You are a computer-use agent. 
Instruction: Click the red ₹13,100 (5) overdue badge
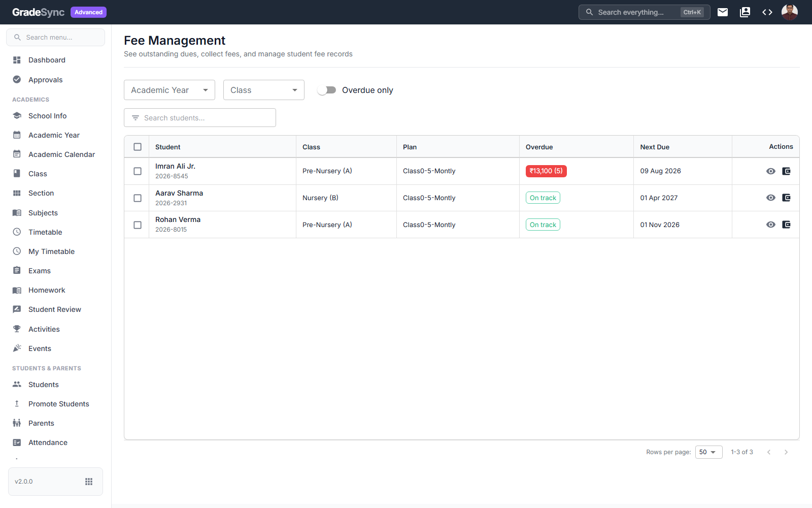[x=546, y=171]
